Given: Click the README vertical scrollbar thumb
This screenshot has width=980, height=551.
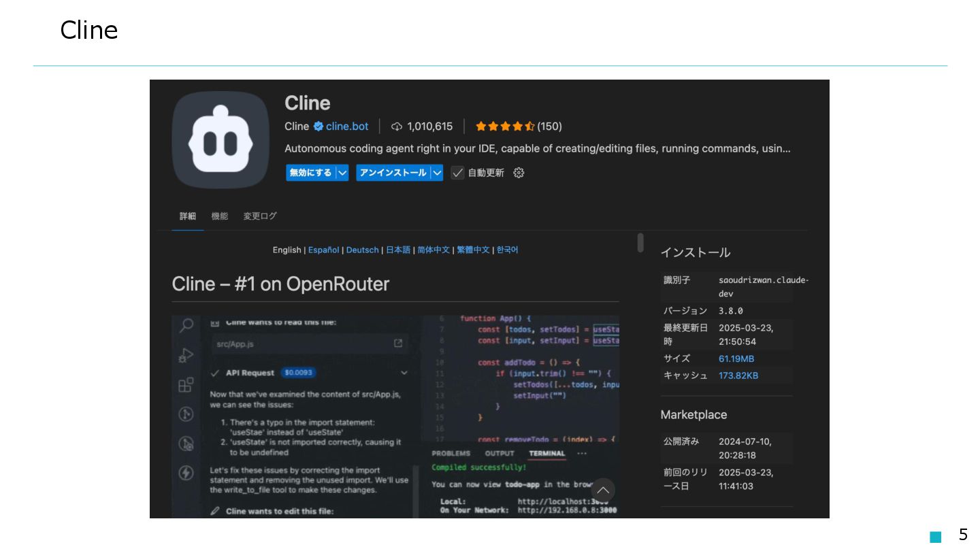Looking at the screenshot, I should click(x=640, y=243).
